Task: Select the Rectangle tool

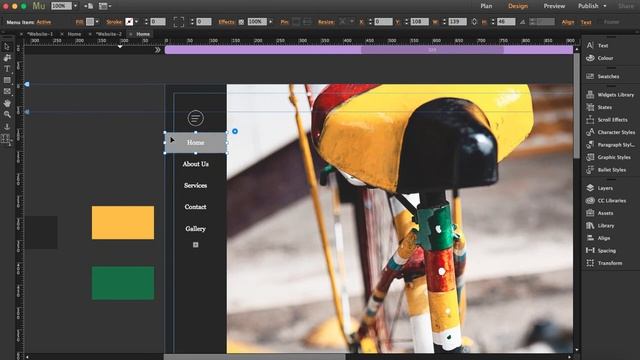Action: [7, 80]
